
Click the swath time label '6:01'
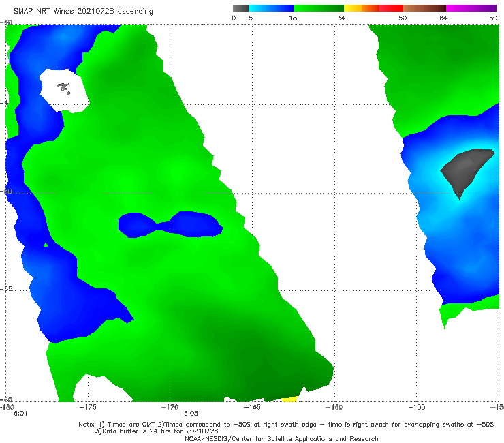20,414
